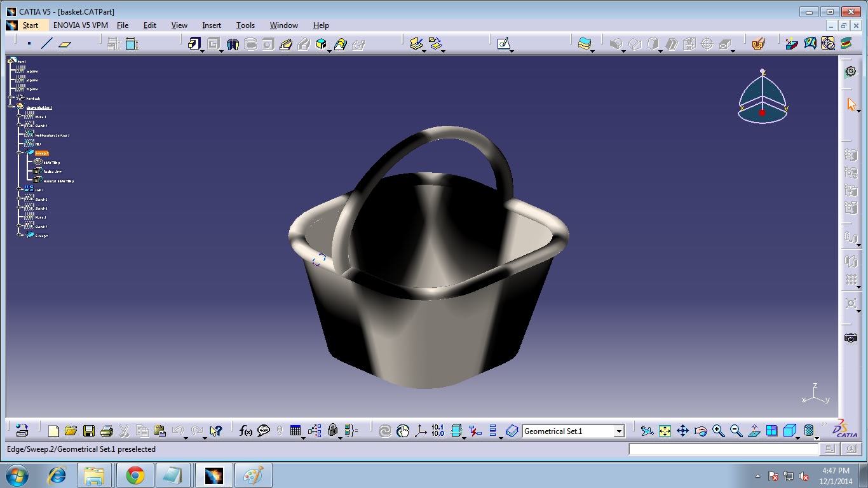
Task: Click the Zoom Out magnifier
Action: click(736, 431)
